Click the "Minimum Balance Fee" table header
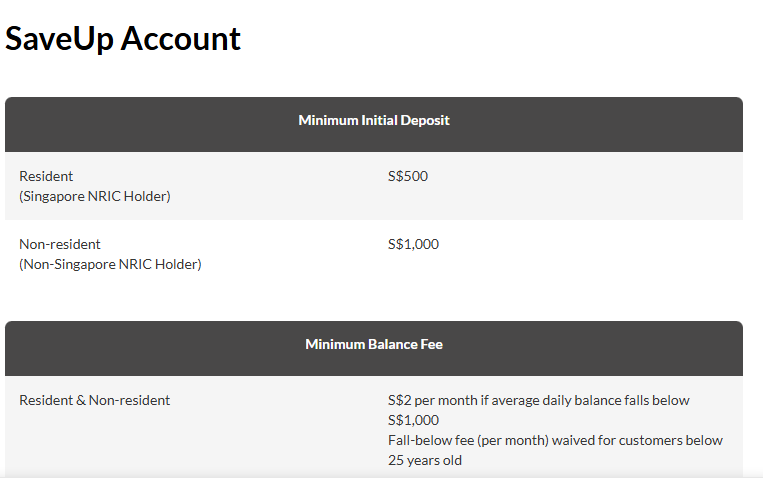Screen dimensions: 763x497 [374, 344]
